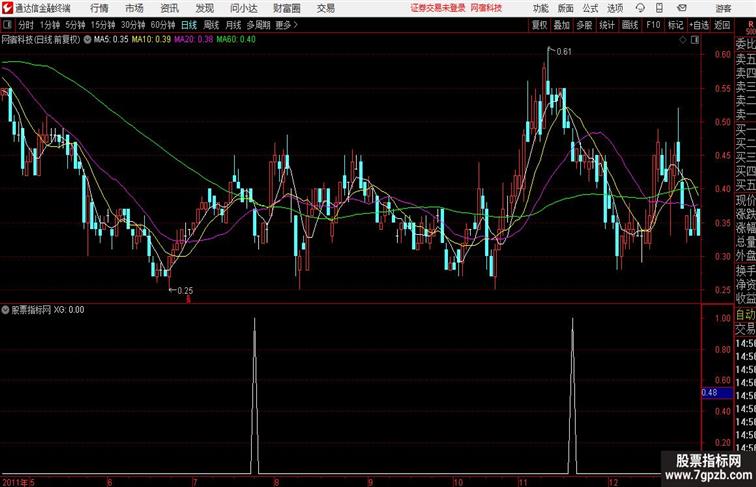Screen dimensions: 756x487
Task: Open the 功能 menu
Action: pyautogui.click(x=540, y=8)
